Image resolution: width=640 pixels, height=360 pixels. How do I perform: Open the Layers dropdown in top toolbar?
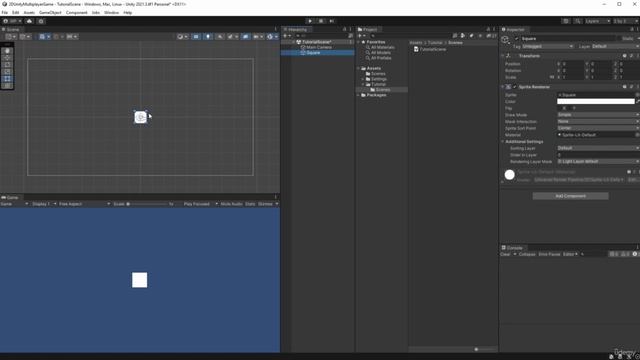tap(597, 21)
